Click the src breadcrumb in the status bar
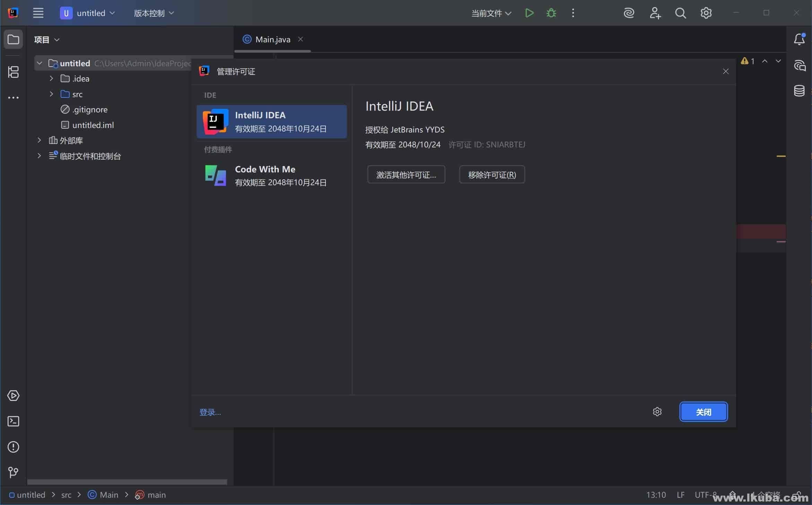Screen dimensions: 812x505 point(66,495)
